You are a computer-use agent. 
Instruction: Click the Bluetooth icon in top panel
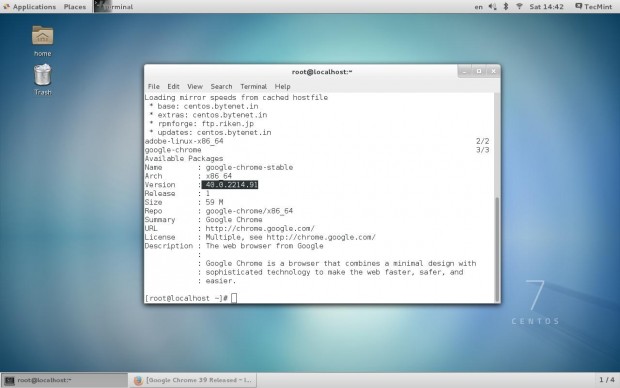coord(506,7)
